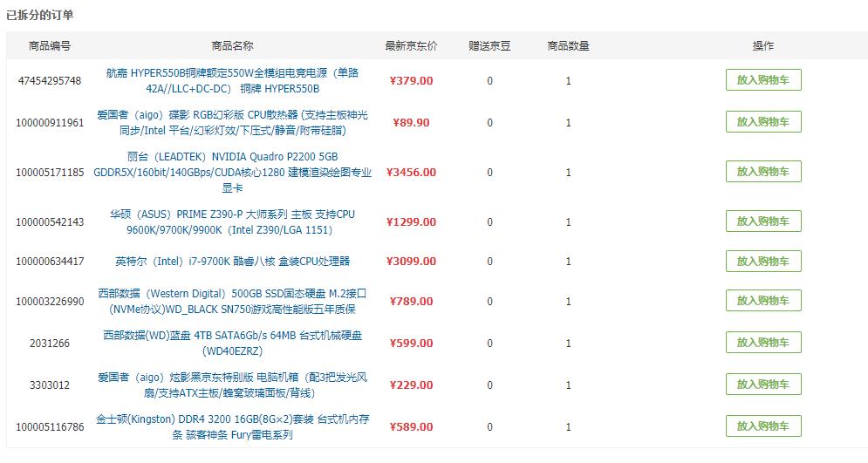Screen dimensions: 868x463
Task: Click the ¥599.00 price
Action: [411, 344]
